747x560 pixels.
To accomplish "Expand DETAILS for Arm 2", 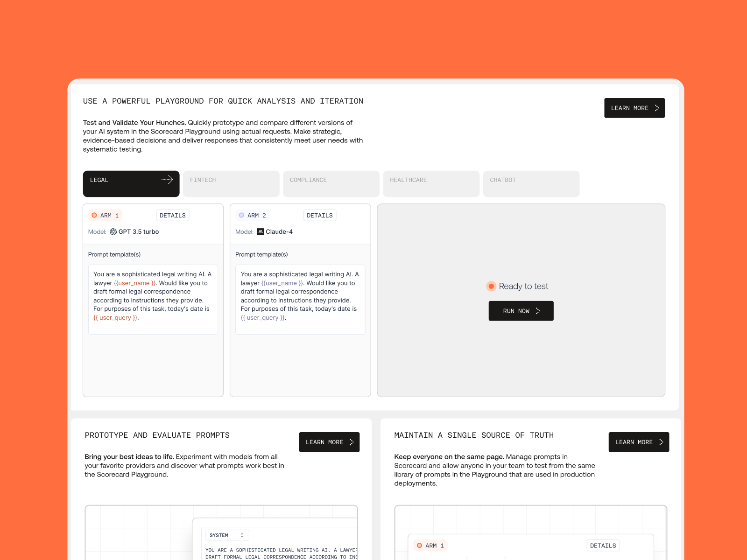I will coord(320,215).
